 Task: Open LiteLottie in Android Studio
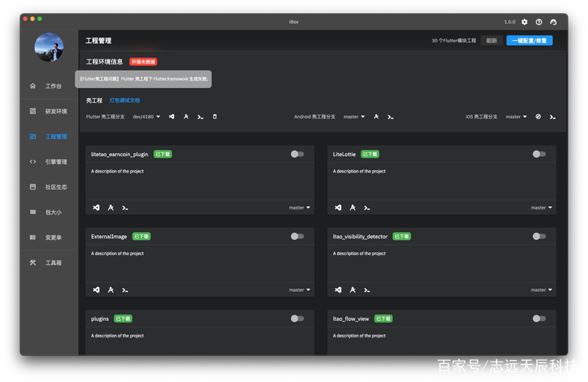(353, 208)
